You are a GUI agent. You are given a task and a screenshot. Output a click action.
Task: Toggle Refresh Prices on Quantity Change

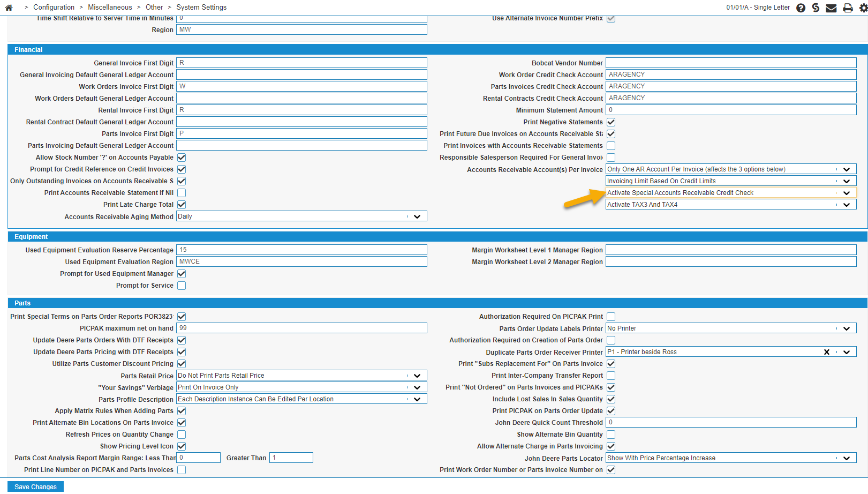coord(182,435)
